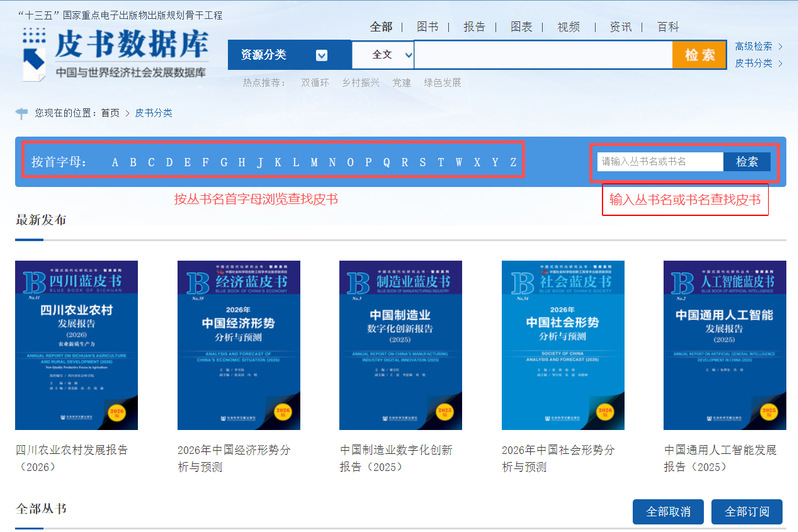Switch to the 图书 tab
This screenshot has width=798, height=532.
click(x=427, y=26)
